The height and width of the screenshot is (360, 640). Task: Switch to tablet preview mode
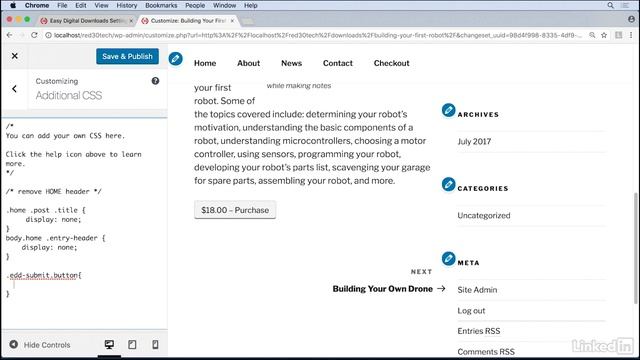coord(132,344)
